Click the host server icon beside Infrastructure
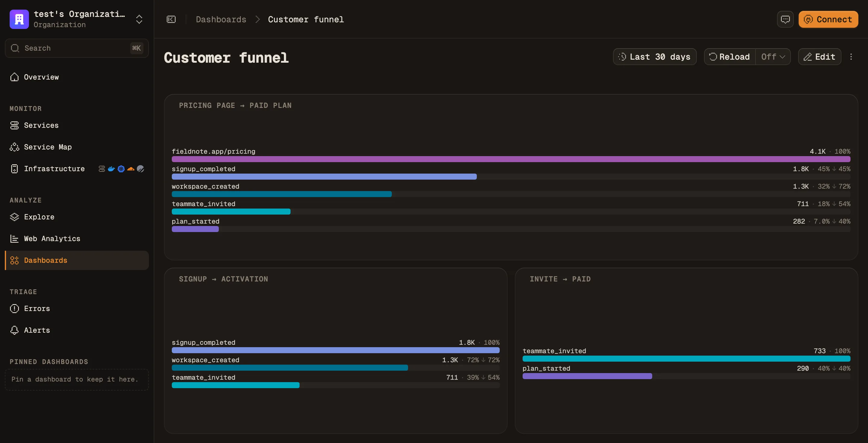 coord(102,169)
